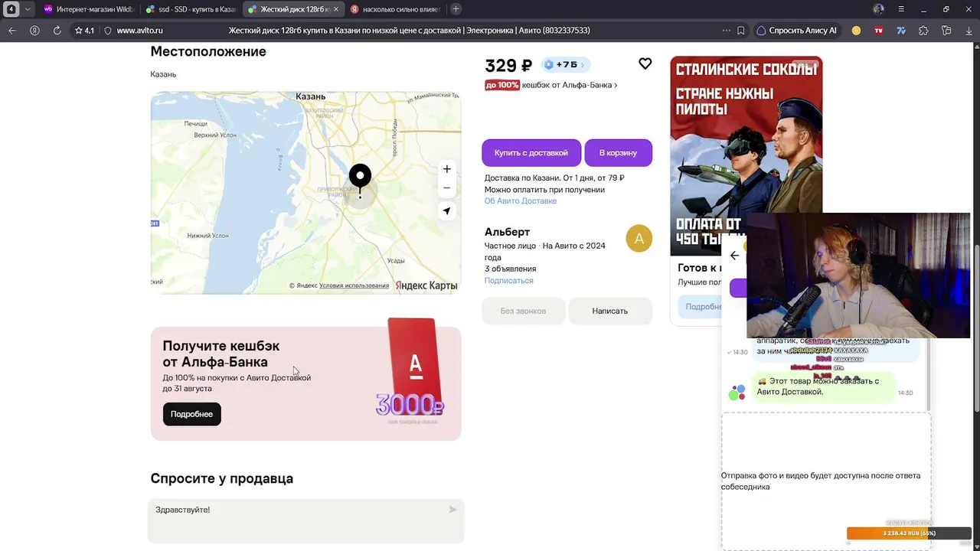This screenshot has width=980, height=551.
Task: Go back with the browser back arrow
Action: tap(11, 31)
